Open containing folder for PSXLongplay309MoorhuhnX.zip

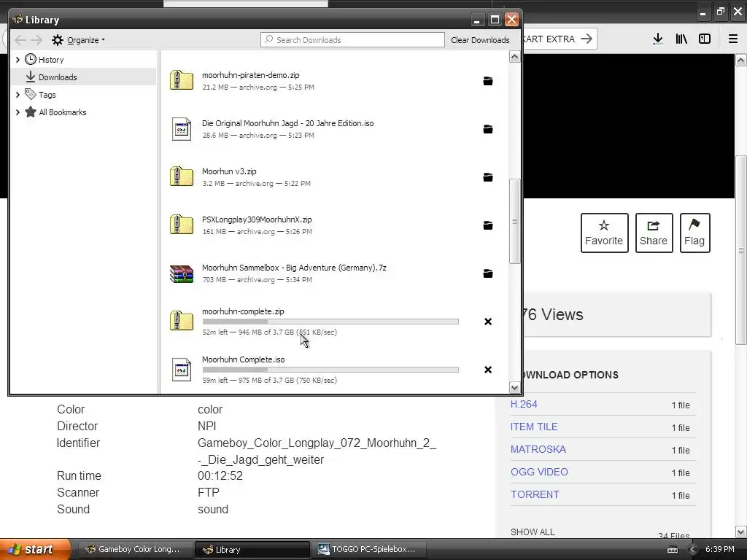[x=488, y=225]
